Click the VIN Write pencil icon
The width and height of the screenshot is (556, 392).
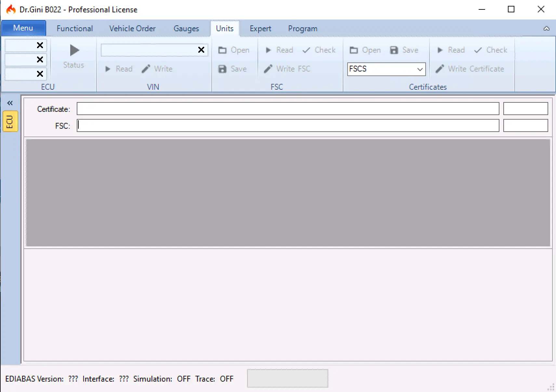coord(146,69)
